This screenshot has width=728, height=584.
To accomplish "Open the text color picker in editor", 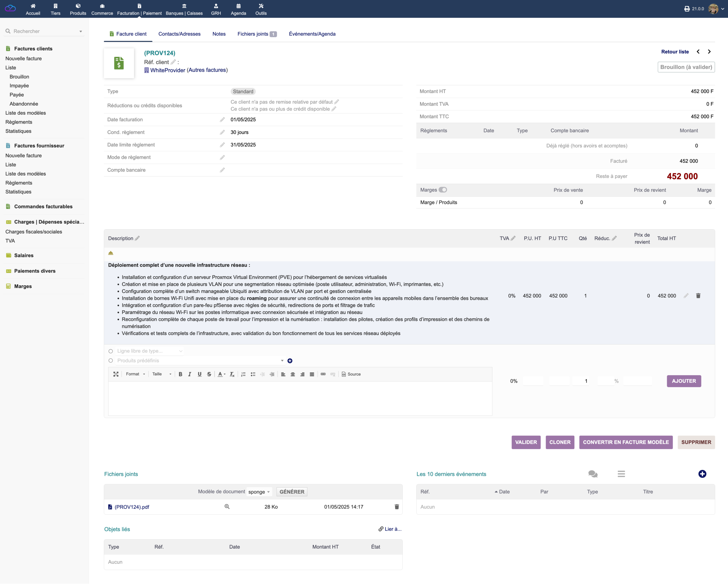I will [x=222, y=375].
